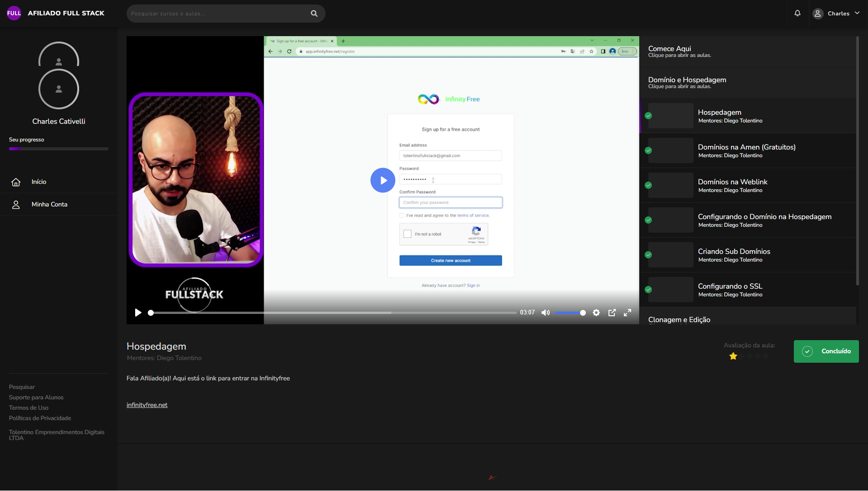
Task: Click the Concluído button
Action: pos(826,351)
